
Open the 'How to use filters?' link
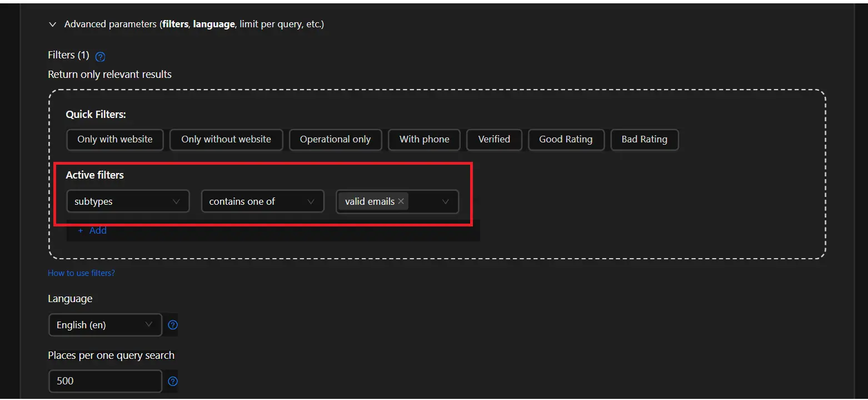[x=81, y=273]
